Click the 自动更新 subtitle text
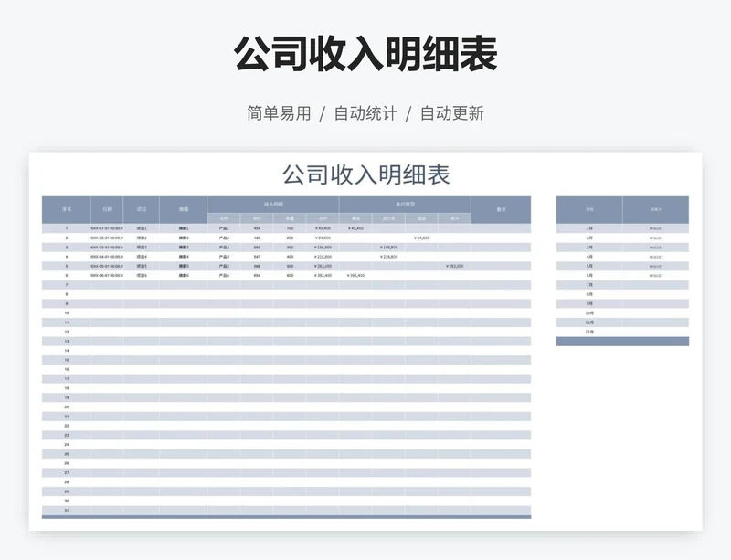Viewport: 731px width, 560px height. click(452, 113)
